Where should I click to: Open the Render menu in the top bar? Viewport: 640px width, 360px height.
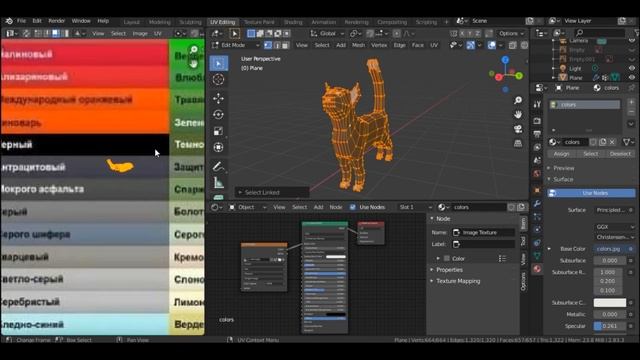point(57,21)
